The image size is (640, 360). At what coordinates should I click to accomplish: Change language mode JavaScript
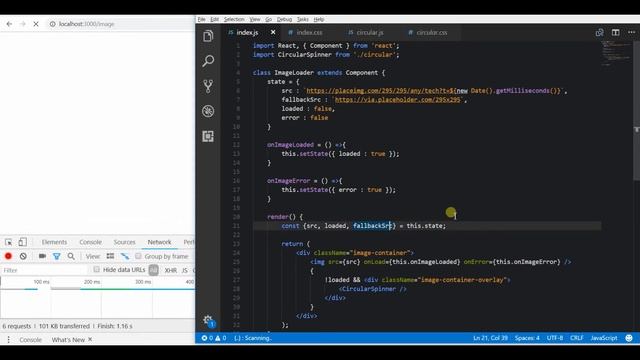(x=604, y=338)
